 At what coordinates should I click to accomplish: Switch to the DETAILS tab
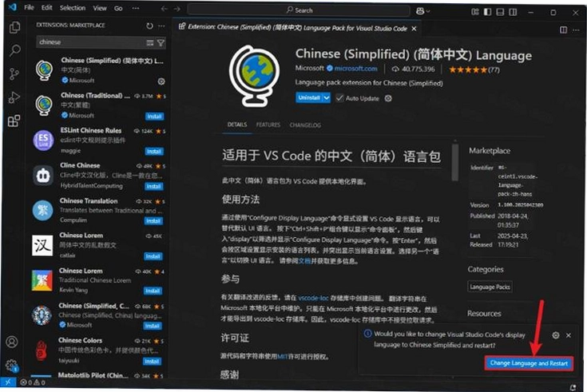237,125
